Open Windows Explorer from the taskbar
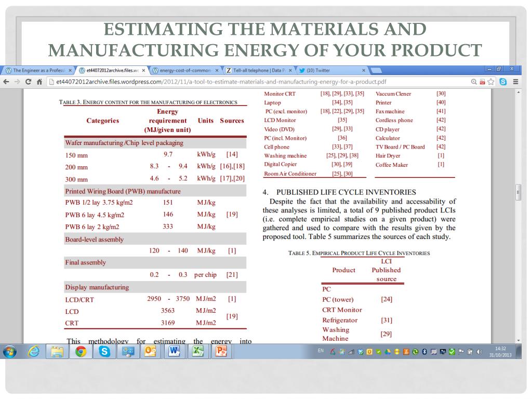 click(57, 352)
